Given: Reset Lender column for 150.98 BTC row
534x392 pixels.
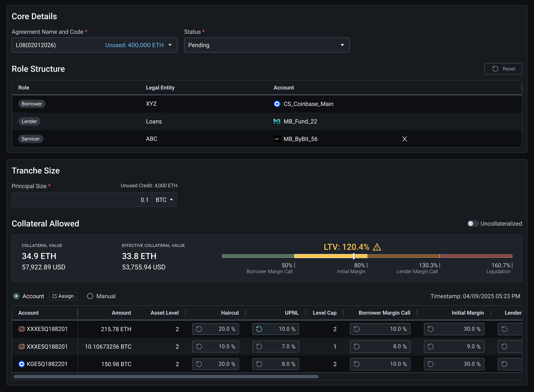Looking at the screenshot, I should pos(504,364).
